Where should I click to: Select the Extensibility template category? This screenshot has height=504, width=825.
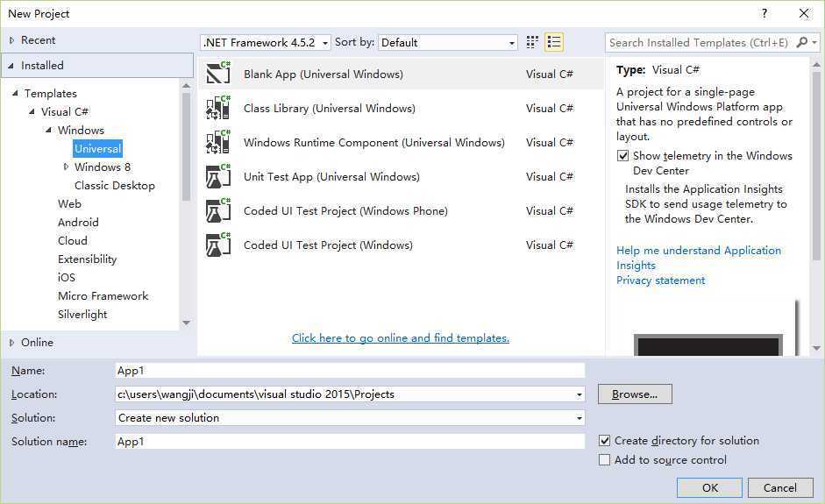pyautogui.click(x=88, y=259)
